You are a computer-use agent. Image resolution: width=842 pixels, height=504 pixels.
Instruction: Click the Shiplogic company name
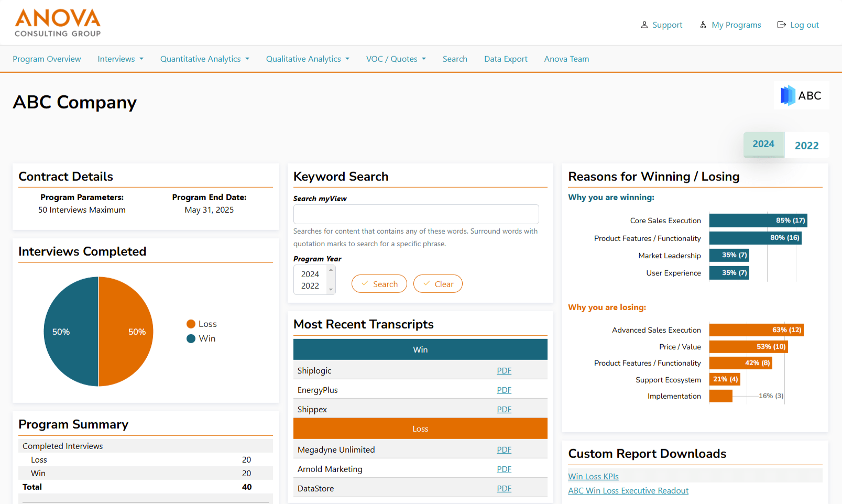point(314,370)
